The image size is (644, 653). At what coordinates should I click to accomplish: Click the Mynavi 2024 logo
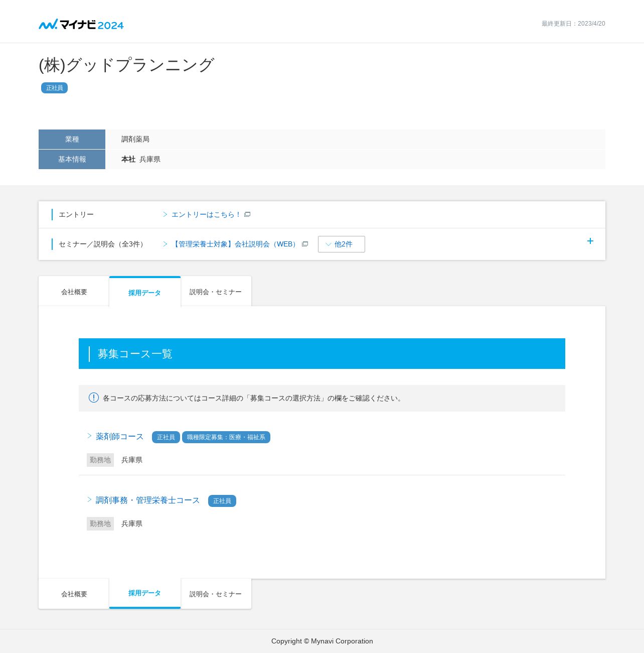pos(81,24)
